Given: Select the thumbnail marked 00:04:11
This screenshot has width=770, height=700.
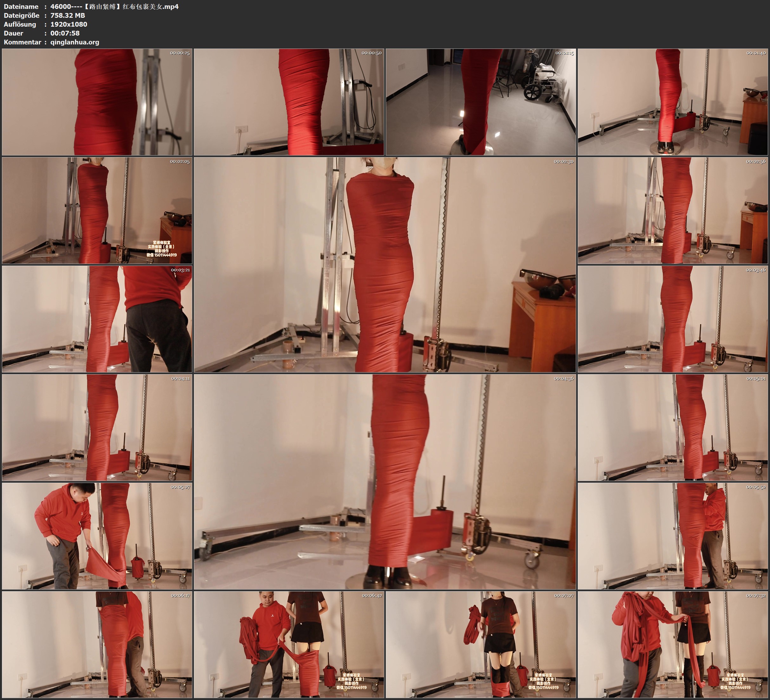Looking at the screenshot, I should click(x=97, y=427).
